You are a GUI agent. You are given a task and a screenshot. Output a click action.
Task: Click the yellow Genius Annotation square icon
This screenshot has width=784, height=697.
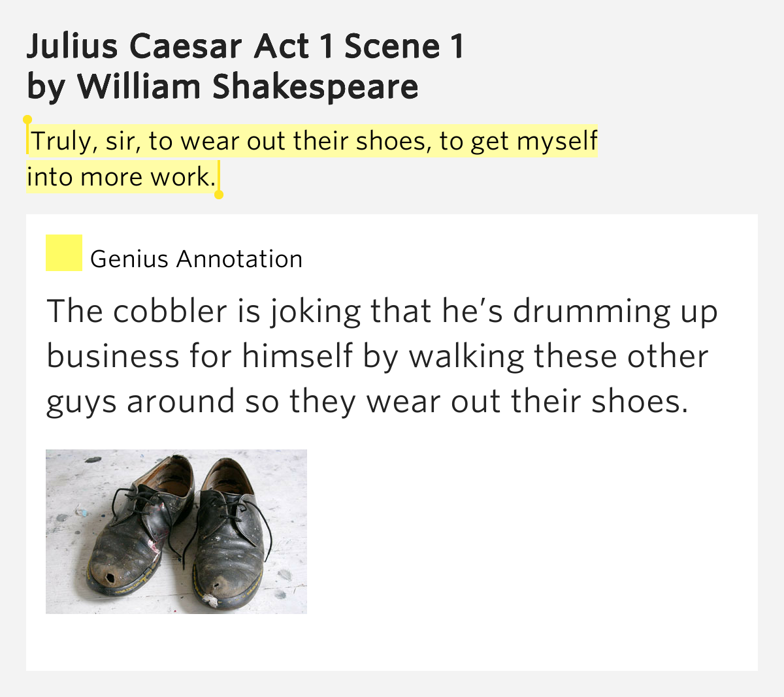64,253
